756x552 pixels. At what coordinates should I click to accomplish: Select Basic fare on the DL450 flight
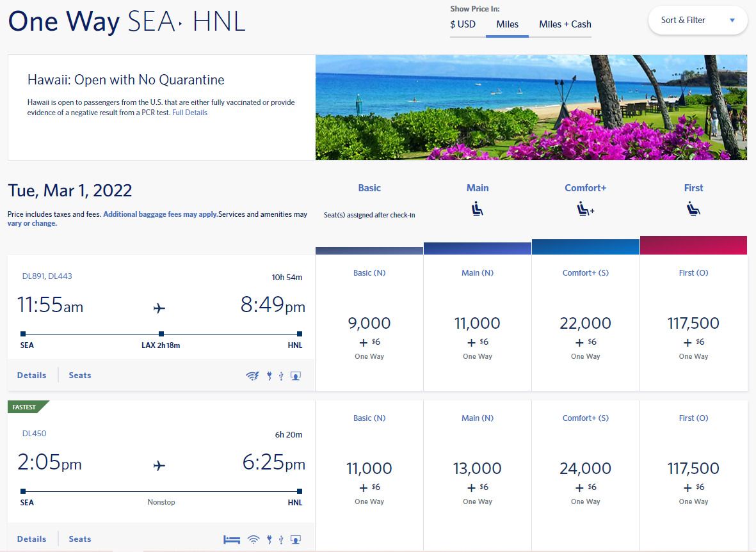pyautogui.click(x=369, y=476)
